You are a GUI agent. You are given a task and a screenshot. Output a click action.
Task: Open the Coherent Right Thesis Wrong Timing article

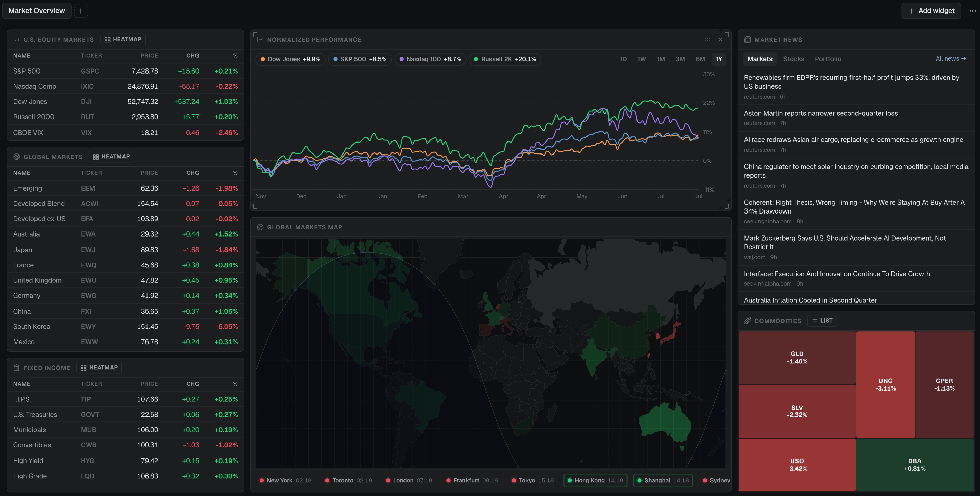pyautogui.click(x=856, y=212)
